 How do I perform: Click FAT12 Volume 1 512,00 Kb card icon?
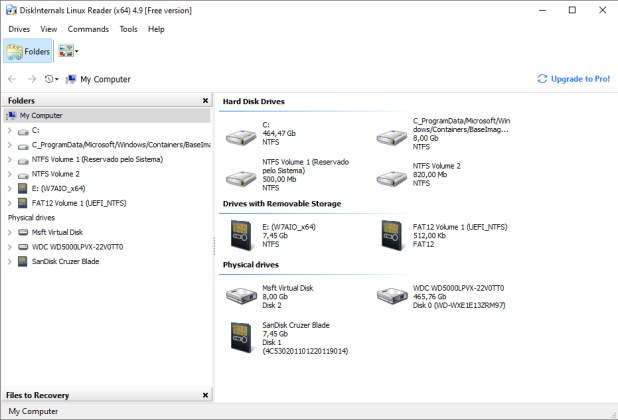point(391,235)
